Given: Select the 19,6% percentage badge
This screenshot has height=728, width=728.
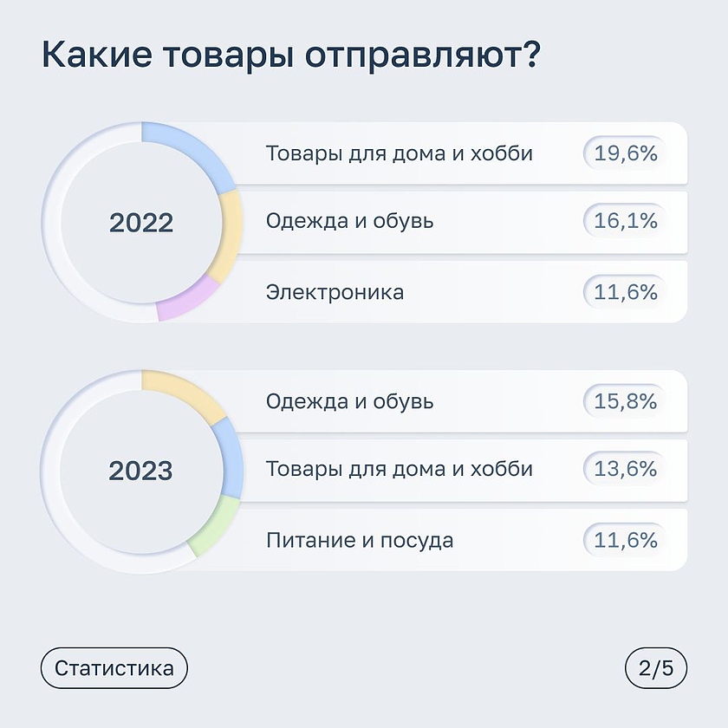Looking at the screenshot, I should (626, 153).
